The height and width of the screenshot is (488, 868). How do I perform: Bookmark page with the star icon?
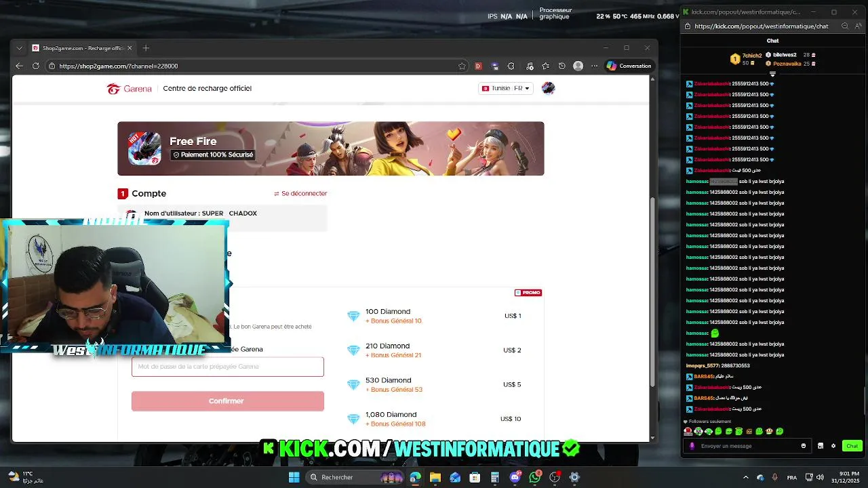pyautogui.click(x=462, y=66)
